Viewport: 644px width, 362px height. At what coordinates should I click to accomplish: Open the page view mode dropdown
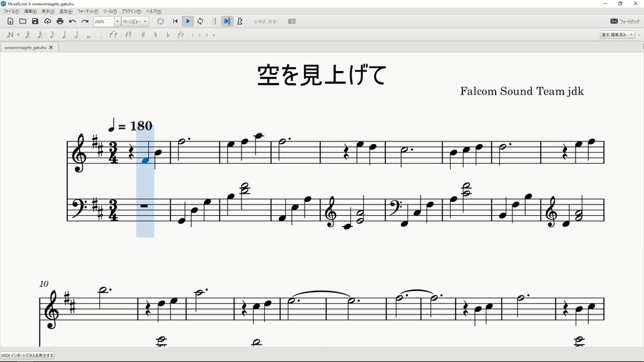135,21
